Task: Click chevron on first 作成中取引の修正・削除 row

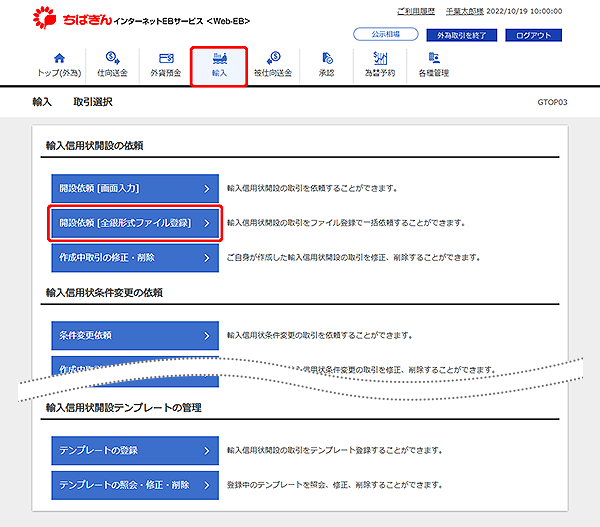Action: pos(207,258)
